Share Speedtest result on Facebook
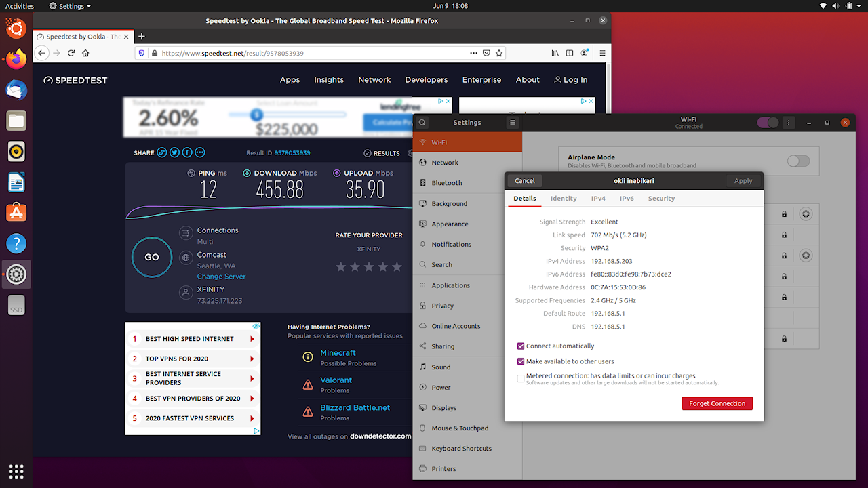The height and width of the screenshot is (488, 868). [187, 152]
